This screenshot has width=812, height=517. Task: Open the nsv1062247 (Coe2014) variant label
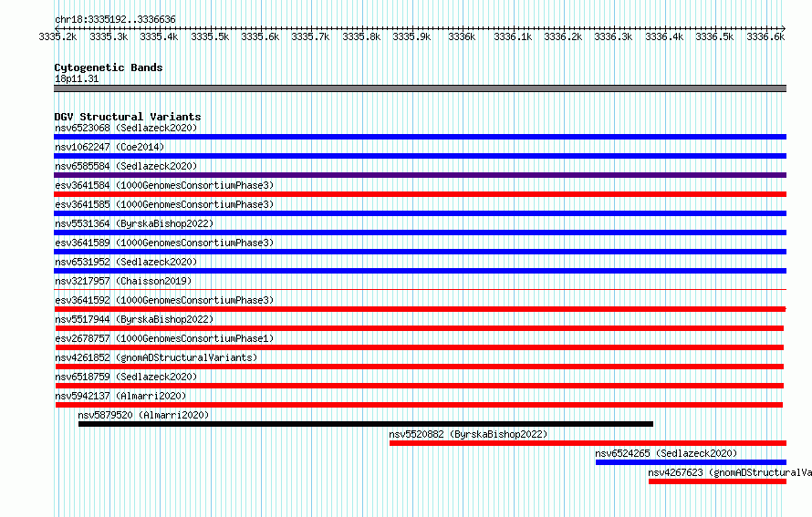pos(109,147)
